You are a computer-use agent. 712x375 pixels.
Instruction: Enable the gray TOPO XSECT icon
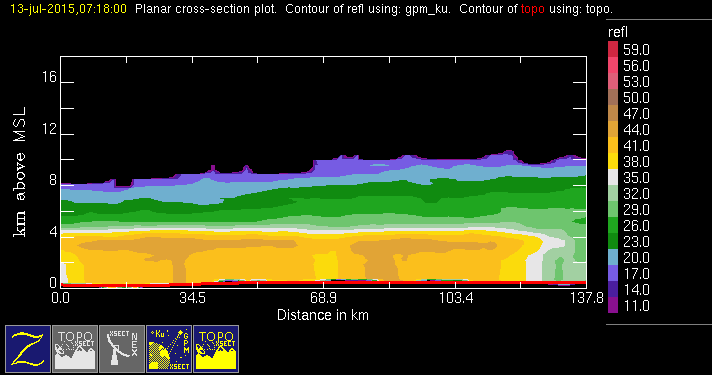(75, 349)
